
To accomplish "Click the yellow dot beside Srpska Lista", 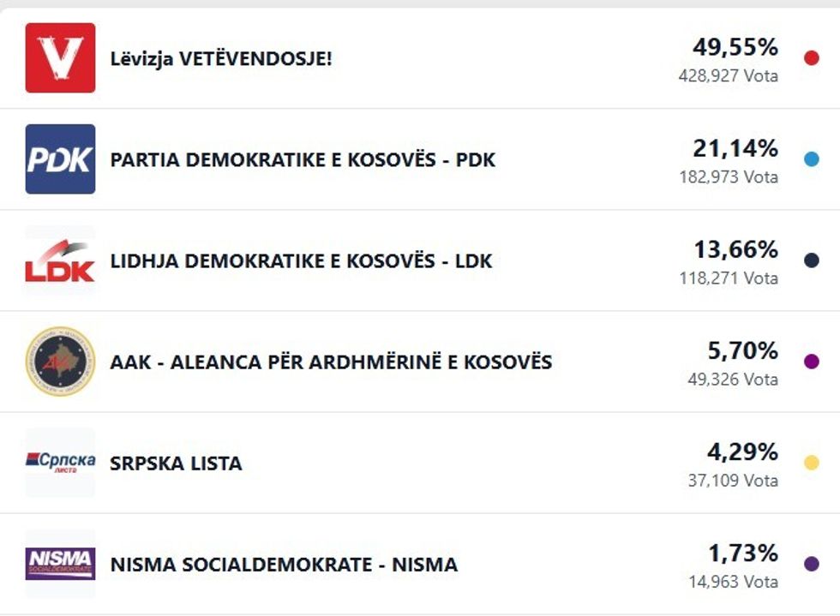I will pos(811,463).
